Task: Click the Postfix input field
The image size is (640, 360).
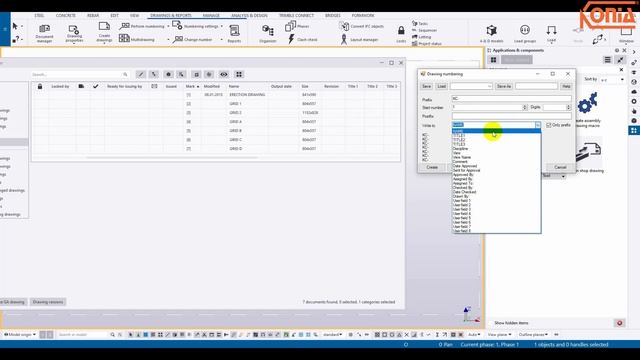Action: (x=511, y=116)
